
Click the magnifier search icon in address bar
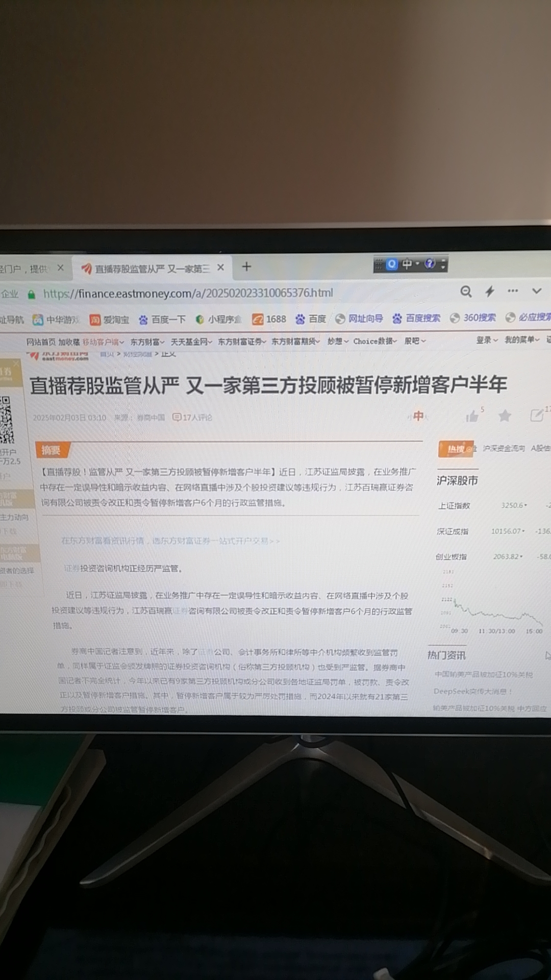(465, 291)
